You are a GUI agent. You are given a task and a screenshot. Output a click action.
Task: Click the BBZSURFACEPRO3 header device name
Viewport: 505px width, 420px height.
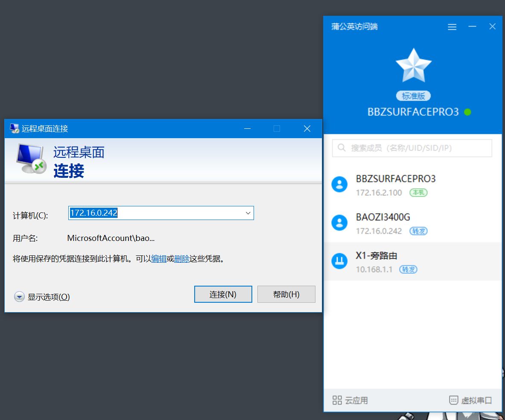[413, 112]
